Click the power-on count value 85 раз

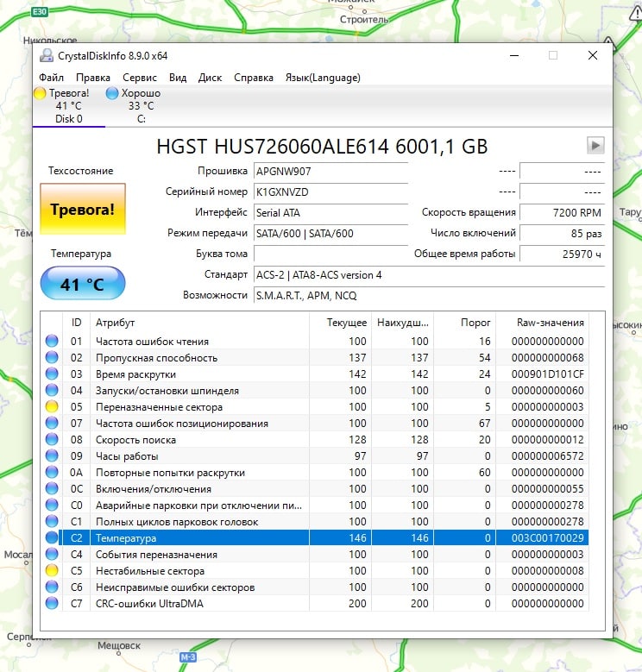tap(562, 234)
